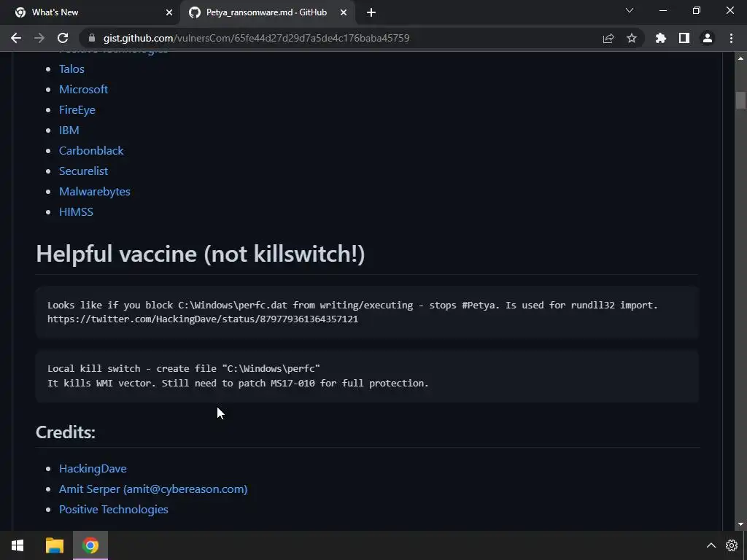Viewport: 747px width, 560px height.
Task: Open the Microsoft link
Action: pyautogui.click(x=83, y=90)
